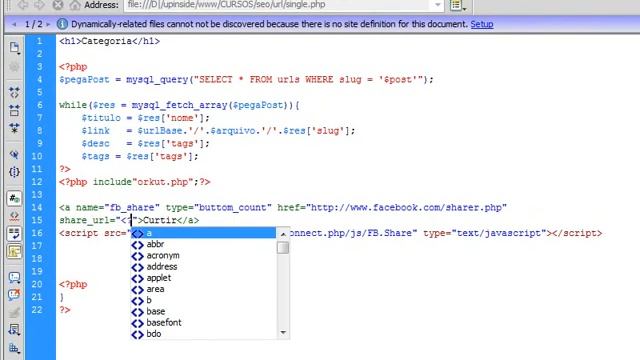Select 'b' tag in code hints list
The width and height of the screenshot is (640, 360).
click(203, 300)
